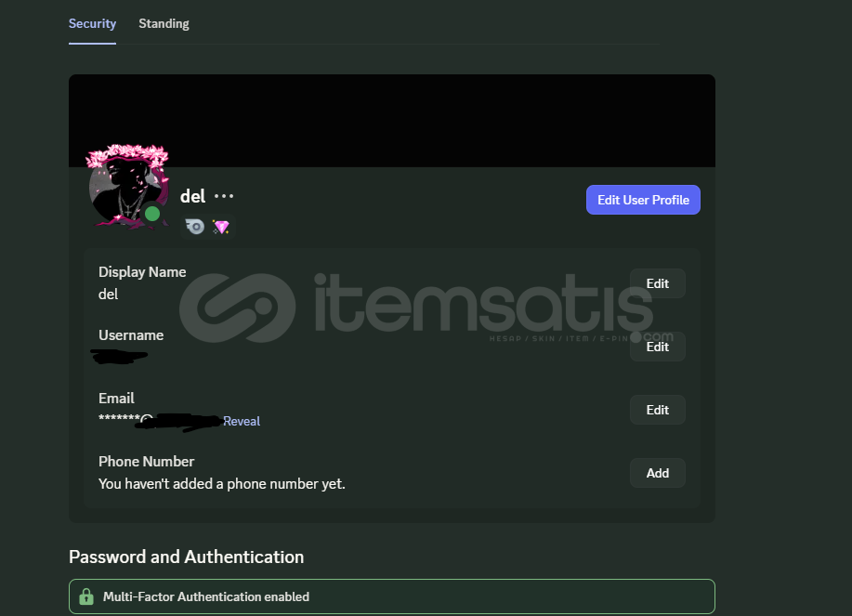Open the three-dots menu beside del
852x616 pixels.
point(224,196)
